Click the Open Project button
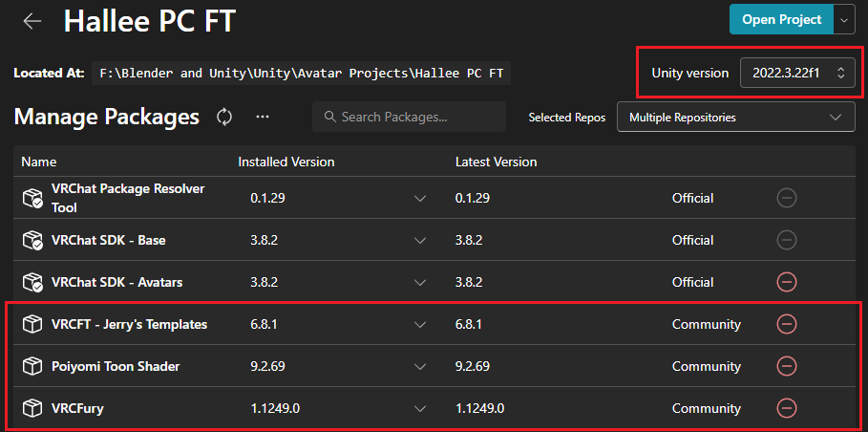This screenshot has height=432, width=868. click(781, 19)
